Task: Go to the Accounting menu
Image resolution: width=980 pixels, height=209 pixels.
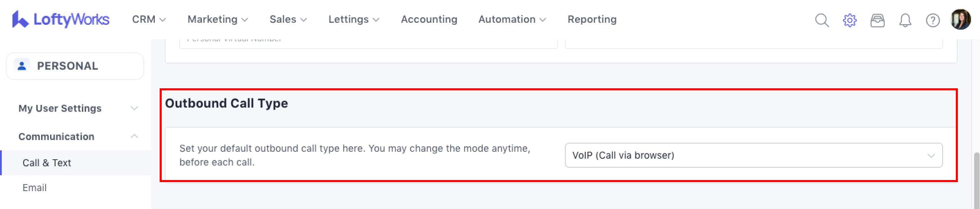Action: click(x=429, y=19)
